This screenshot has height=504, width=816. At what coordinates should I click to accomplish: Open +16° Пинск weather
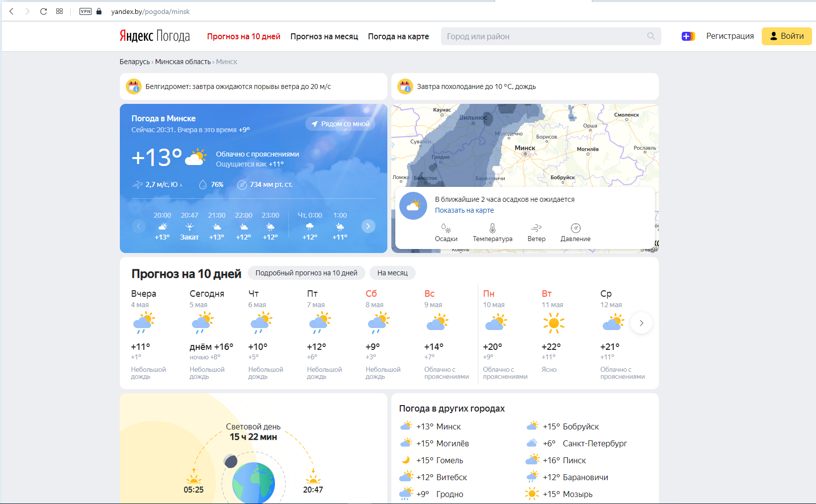(556, 460)
